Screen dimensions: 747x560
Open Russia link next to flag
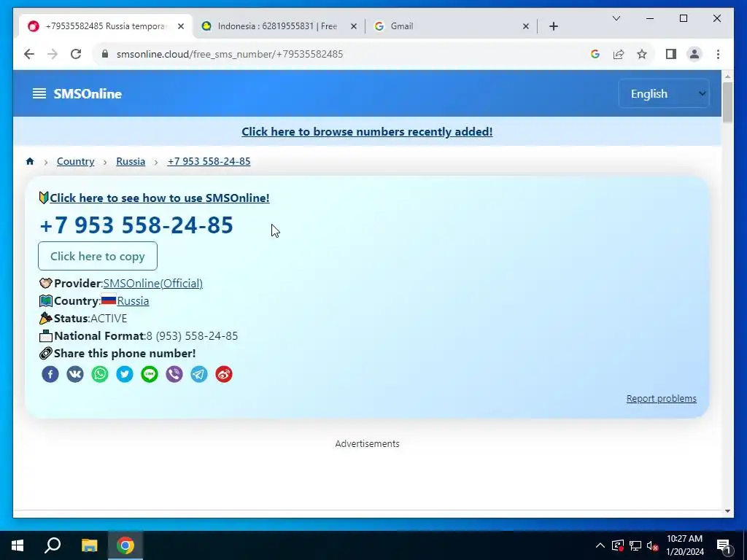[133, 301]
